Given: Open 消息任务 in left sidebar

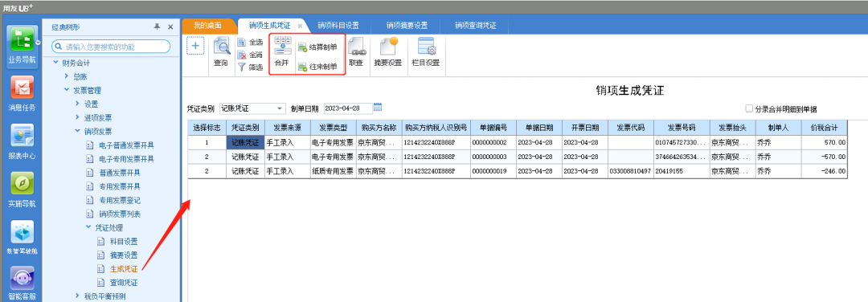Looking at the screenshot, I should (23, 93).
